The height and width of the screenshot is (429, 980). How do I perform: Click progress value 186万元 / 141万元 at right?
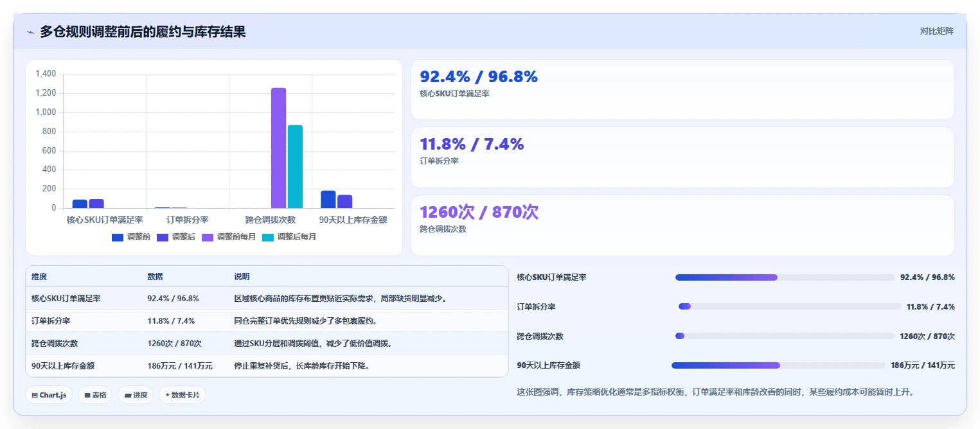[x=922, y=365]
